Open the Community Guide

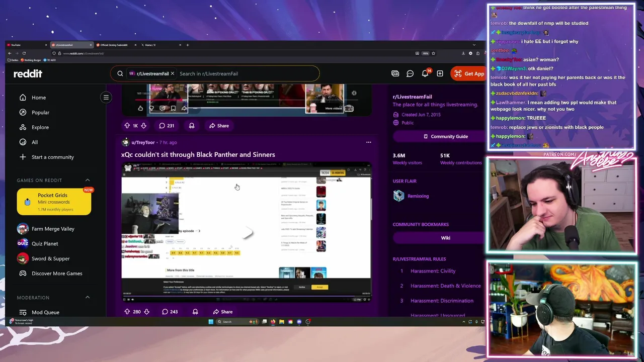click(x=446, y=136)
